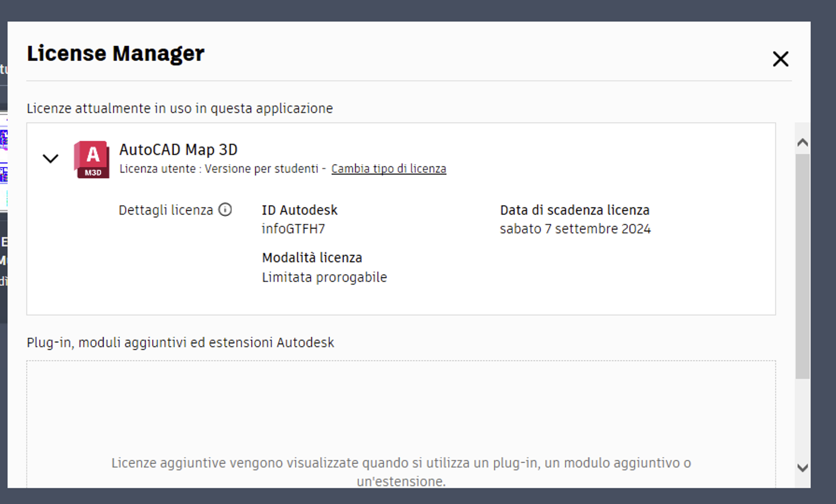Image resolution: width=836 pixels, height=504 pixels.
Task: Click the vertical scrollbar thumb
Action: (802, 266)
